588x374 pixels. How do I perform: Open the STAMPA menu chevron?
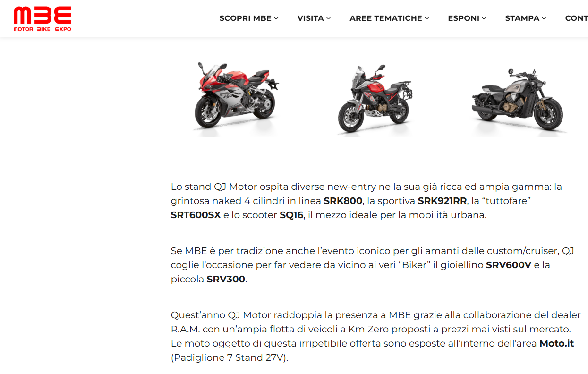544,18
